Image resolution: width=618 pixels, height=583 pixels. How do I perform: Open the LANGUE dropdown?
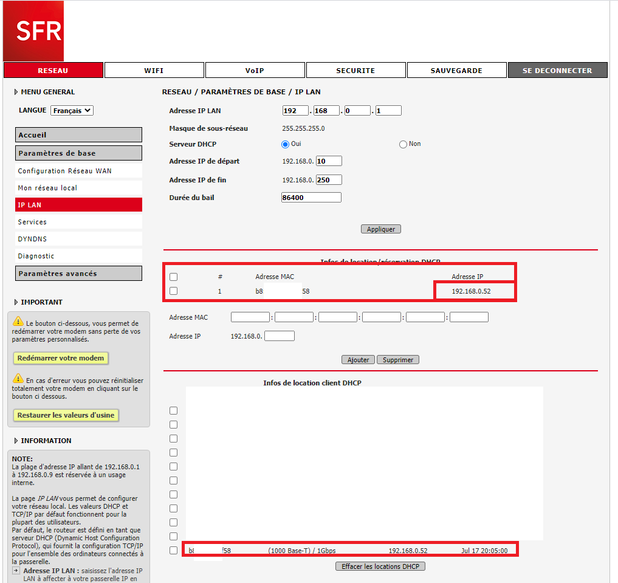pyautogui.click(x=72, y=110)
